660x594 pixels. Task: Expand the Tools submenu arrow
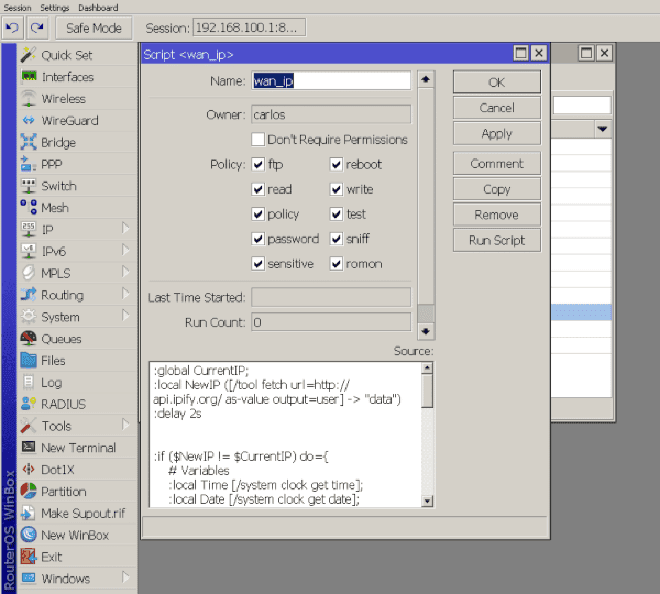[125, 424]
